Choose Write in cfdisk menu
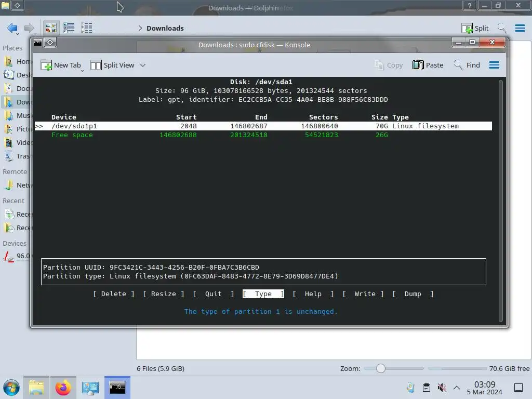This screenshot has width=532, height=399. (x=363, y=294)
